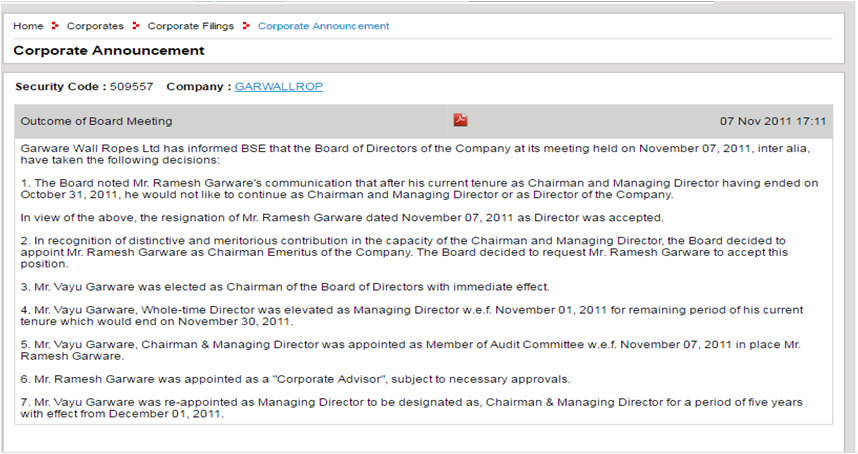Click the Security Code 509557 text
Viewport: 858px width, 454px height.
[85, 87]
